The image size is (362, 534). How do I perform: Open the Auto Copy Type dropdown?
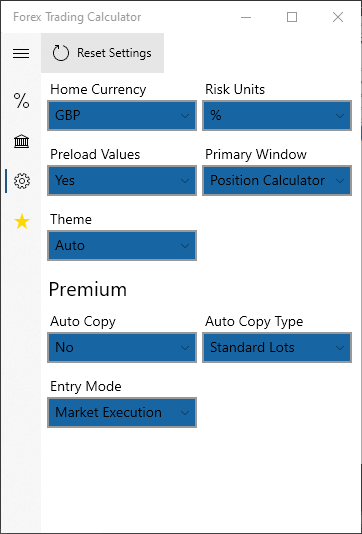(277, 348)
